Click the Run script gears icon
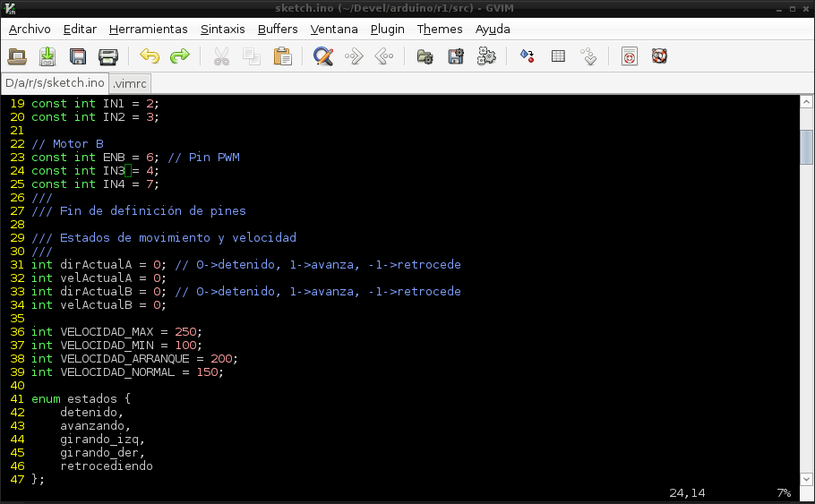 [x=486, y=56]
